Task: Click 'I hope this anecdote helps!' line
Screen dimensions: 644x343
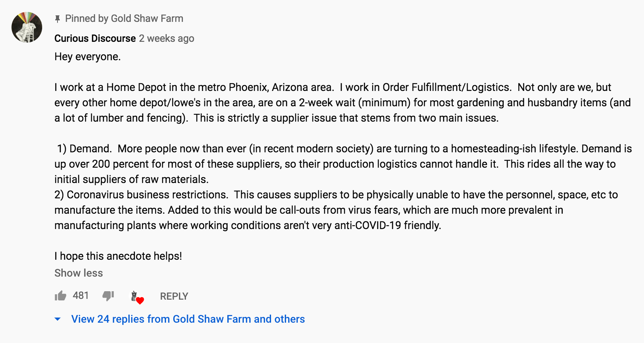Action: pyautogui.click(x=118, y=256)
